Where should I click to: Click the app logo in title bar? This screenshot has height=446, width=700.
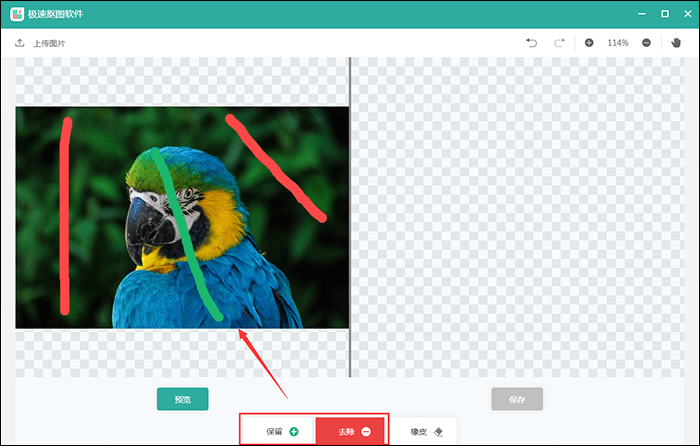pyautogui.click(x=17, y=14)
